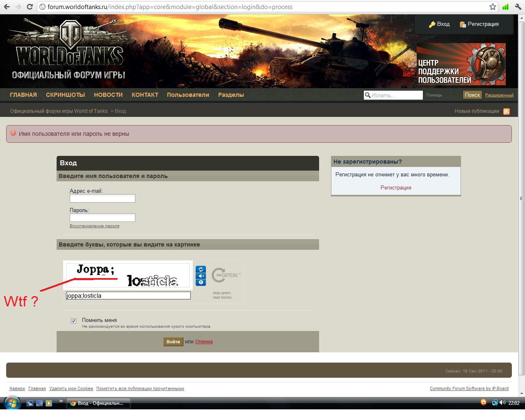Open the Разделы menu item

click(231, 95)
